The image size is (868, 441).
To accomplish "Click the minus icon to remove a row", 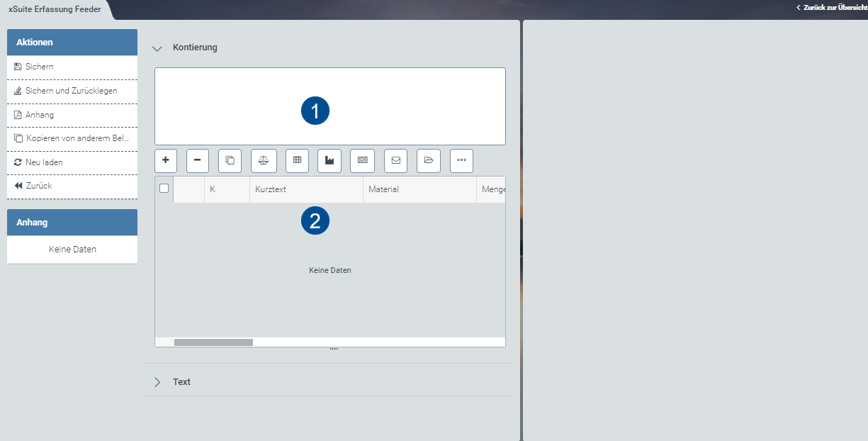I will [198, 160].
